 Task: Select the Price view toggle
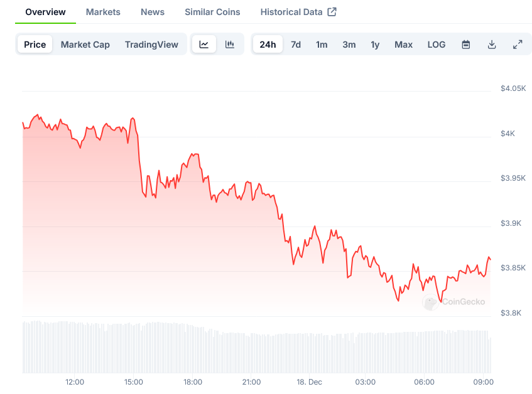point(35,45)
